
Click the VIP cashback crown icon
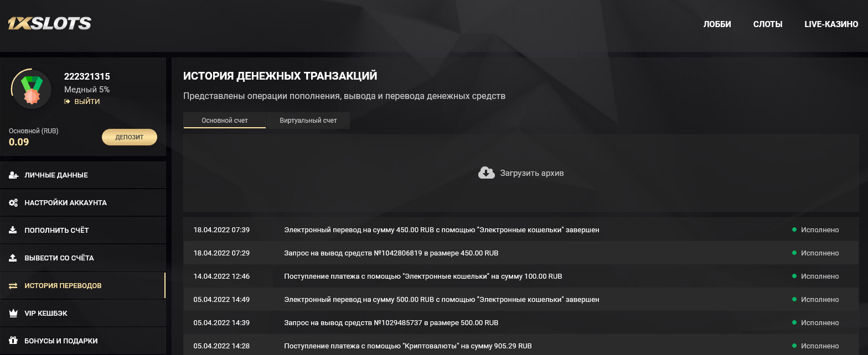13,314
